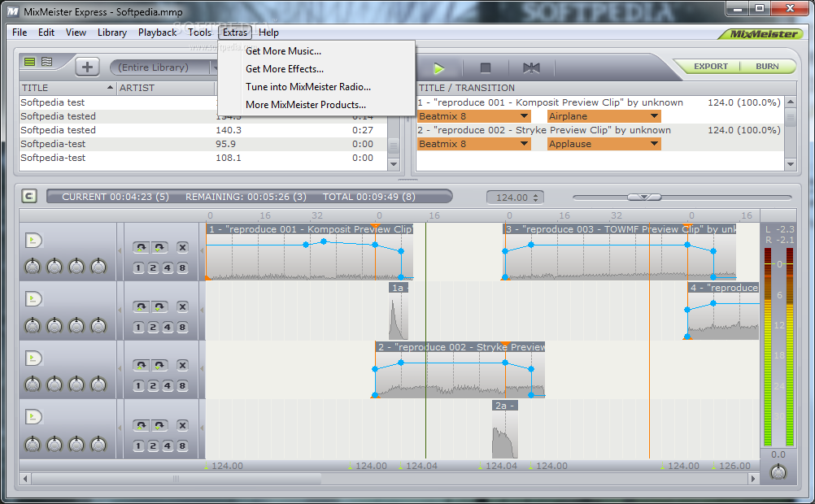This screenshot has height=504, width=815.
Task: Click the EXPORT button
Action: (711, 67)
